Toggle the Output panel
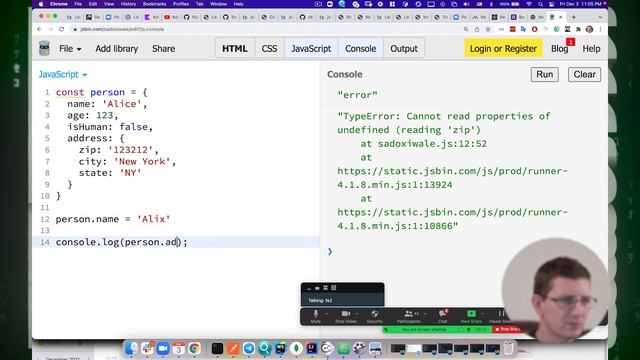This screenshot has width=640, height=360. (404, 49)
